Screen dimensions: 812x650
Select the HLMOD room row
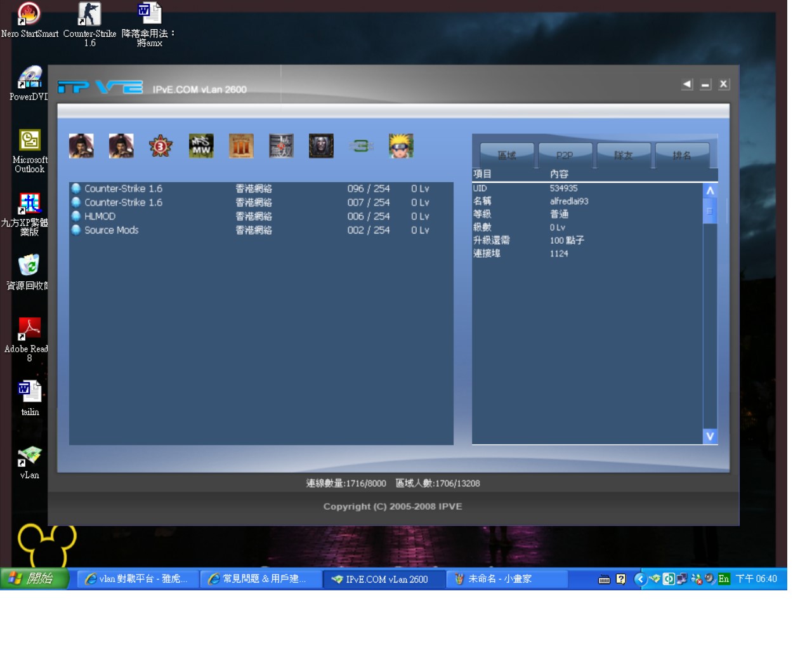point(261,216)
